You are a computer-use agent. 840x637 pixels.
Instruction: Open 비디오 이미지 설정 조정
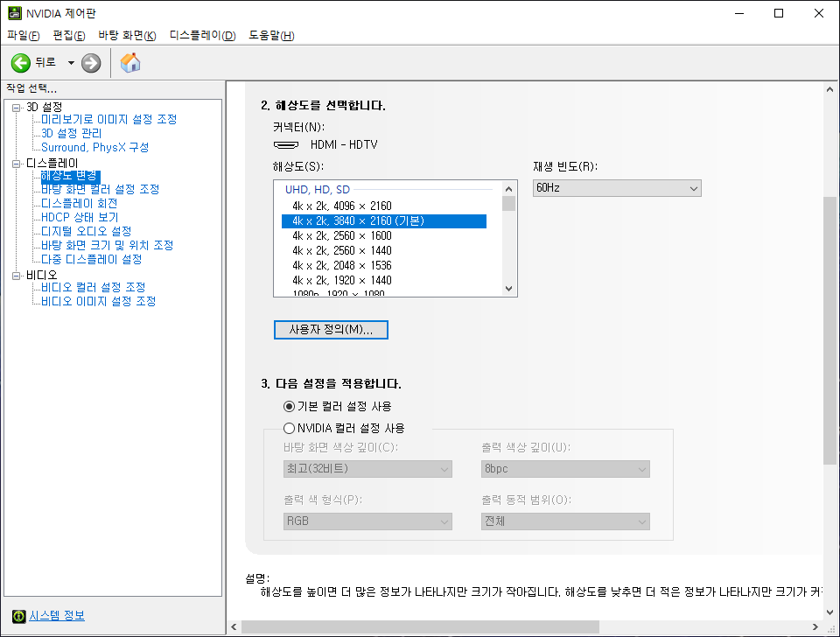[99, 301]
